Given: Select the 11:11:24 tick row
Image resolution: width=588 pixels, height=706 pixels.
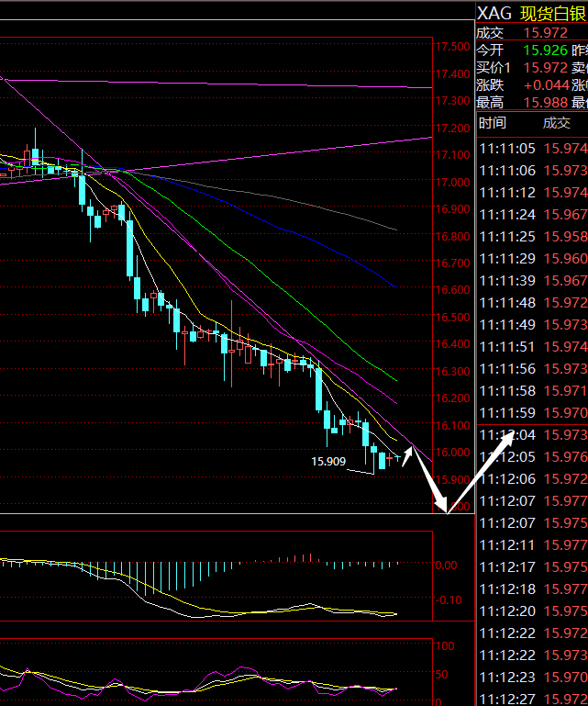Looking at the screenshot, I should [x=532, y=214].
